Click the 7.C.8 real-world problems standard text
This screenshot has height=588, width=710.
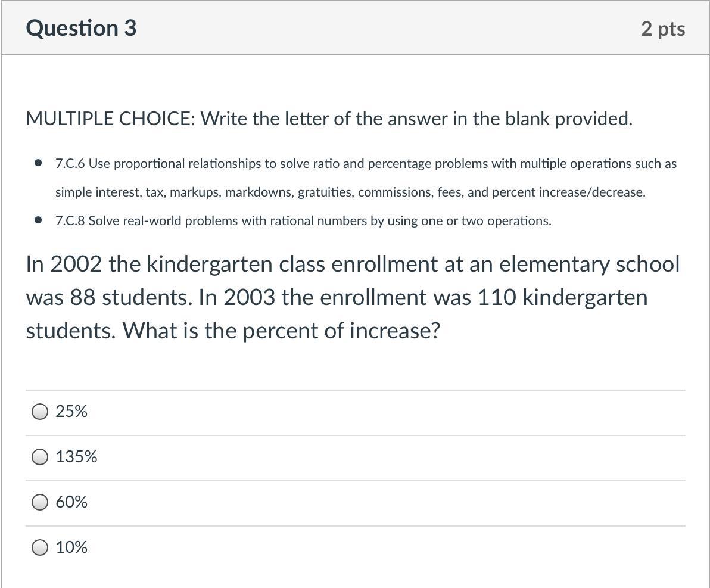click(x=303, y=221)
